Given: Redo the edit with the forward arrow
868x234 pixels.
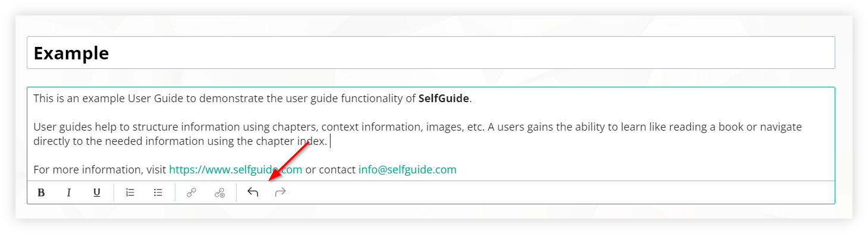Looking at the screenshot, I should (281, 192).
